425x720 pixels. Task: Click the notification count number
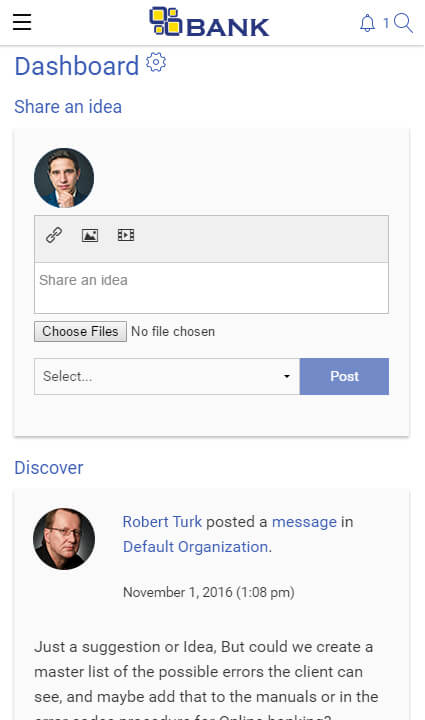386,23
